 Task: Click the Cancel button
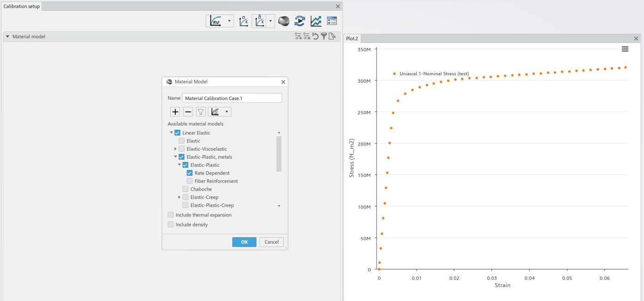(271, 242)
